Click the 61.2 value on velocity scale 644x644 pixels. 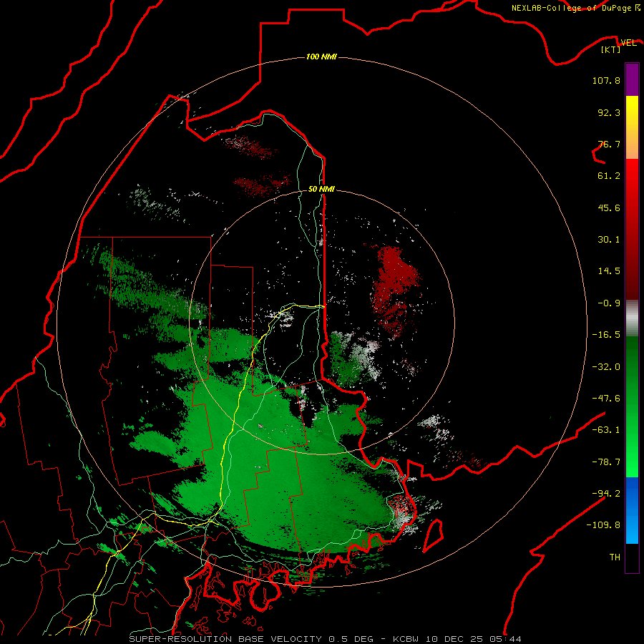(609, 176)
